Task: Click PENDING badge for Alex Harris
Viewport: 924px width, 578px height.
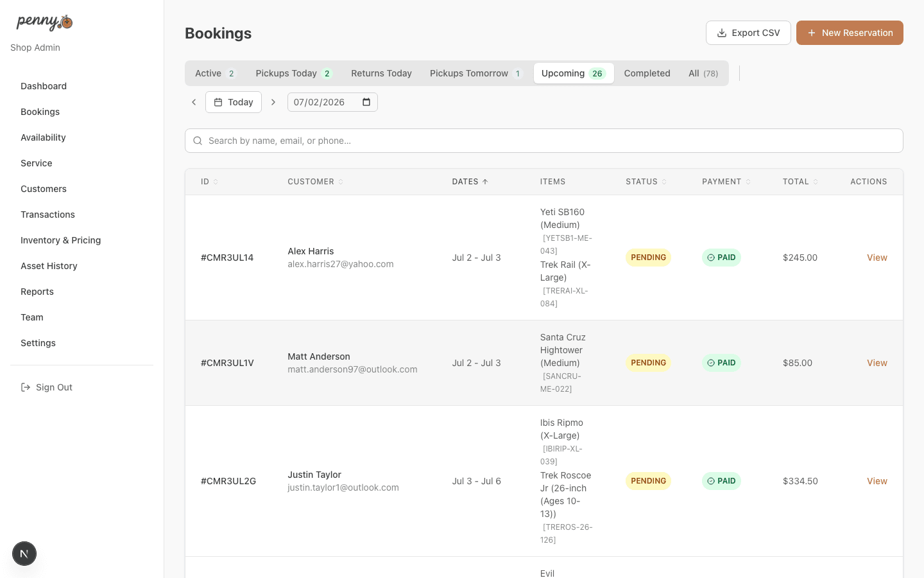Action: pyautogui.click(x=648, y=258)
